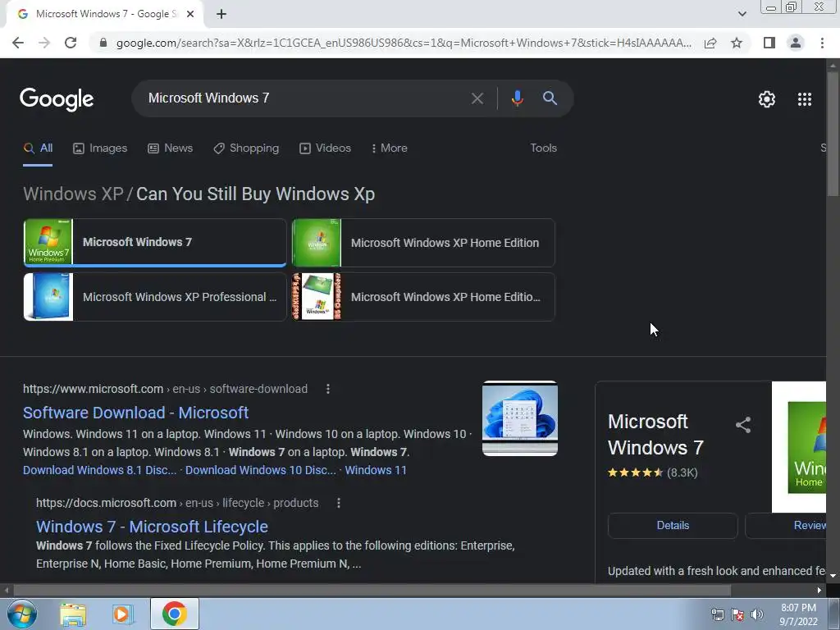Open the Windows Start menu orb
Image resolution: width=840 pixels, height=630 pixels.
pyautogui.click(x=22, y=614)
